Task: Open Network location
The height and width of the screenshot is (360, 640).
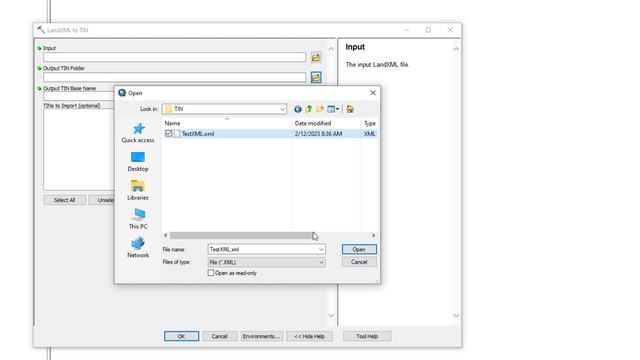Action: click(x=138, y=247)
